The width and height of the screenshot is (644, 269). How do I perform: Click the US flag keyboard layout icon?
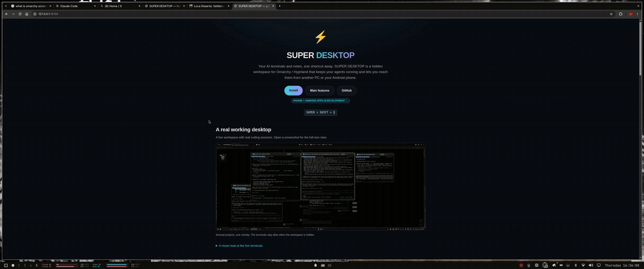[x=322, y=265]
